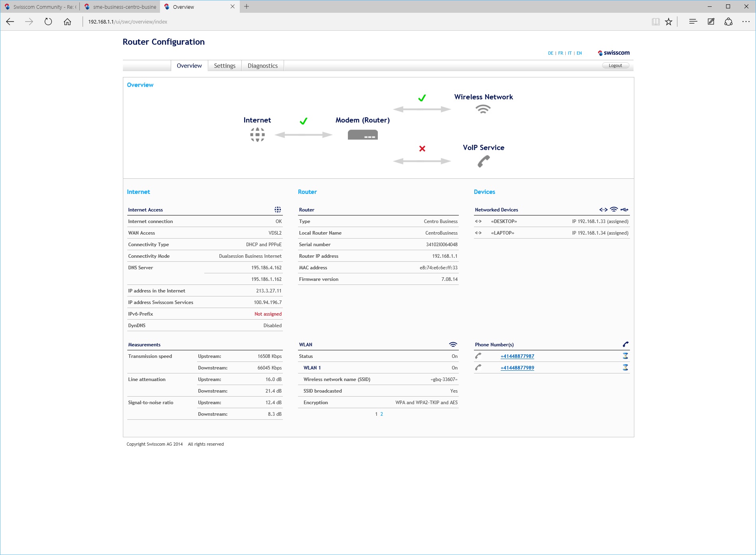Click the browser forward arrow
The height and width of the screenshot is (555, 756).
click(x=29, y=22)
